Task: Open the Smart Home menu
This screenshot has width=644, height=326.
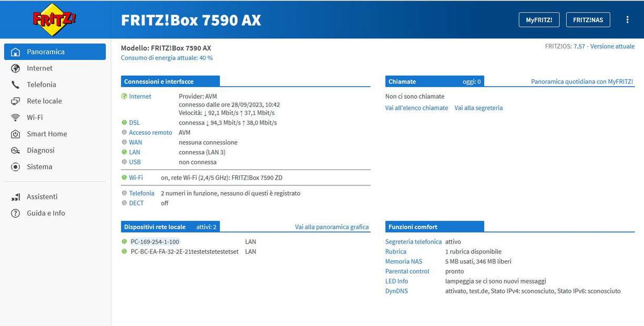Action: coord(55,134)
